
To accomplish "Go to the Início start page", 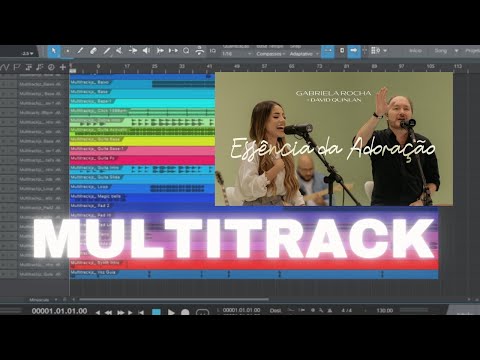I will tap(415, 51).
